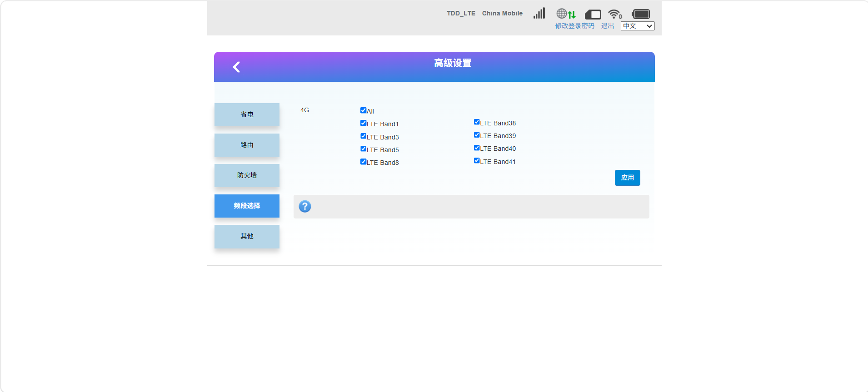This screenshot has height=392, width=868.
Task: Click the SIM card status icon
Action: (x=593, y=15)
